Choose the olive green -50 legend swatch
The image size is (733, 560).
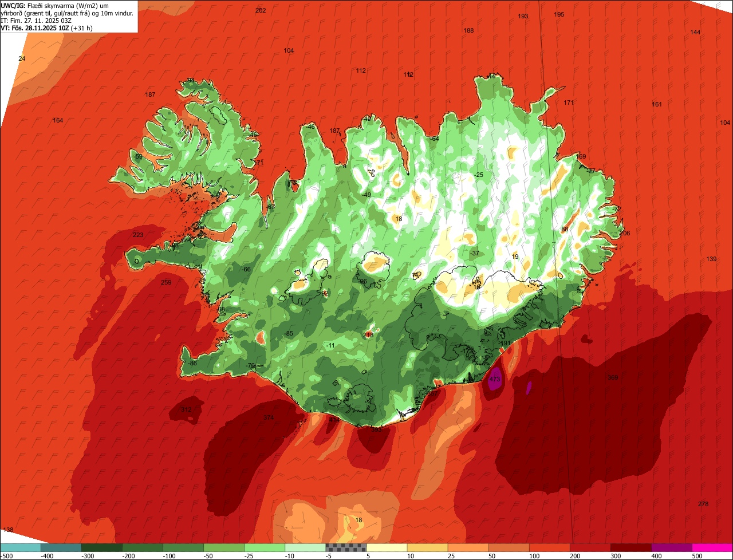coord(223,547)
